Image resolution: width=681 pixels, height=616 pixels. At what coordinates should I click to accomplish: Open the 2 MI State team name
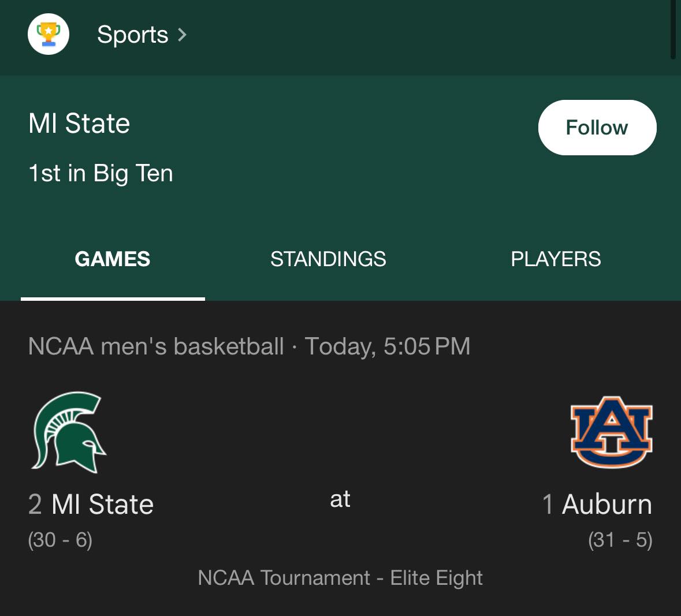[x=91, y=505]
